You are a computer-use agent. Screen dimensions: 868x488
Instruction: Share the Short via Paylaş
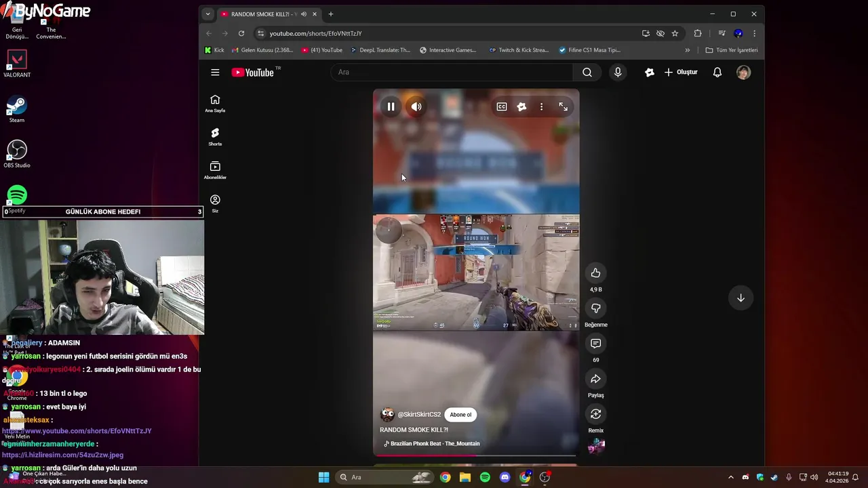tap(595, 379)
